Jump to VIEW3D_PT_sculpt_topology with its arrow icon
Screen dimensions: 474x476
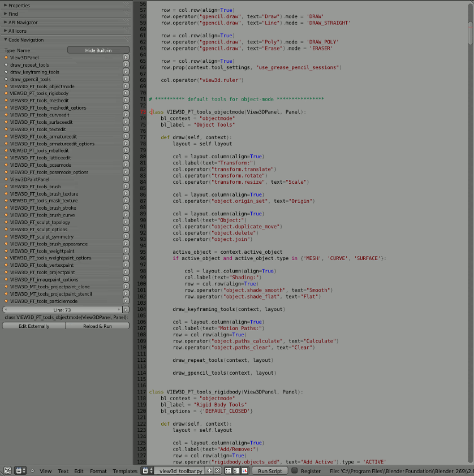pyautogui.click(x=126, y=222)
